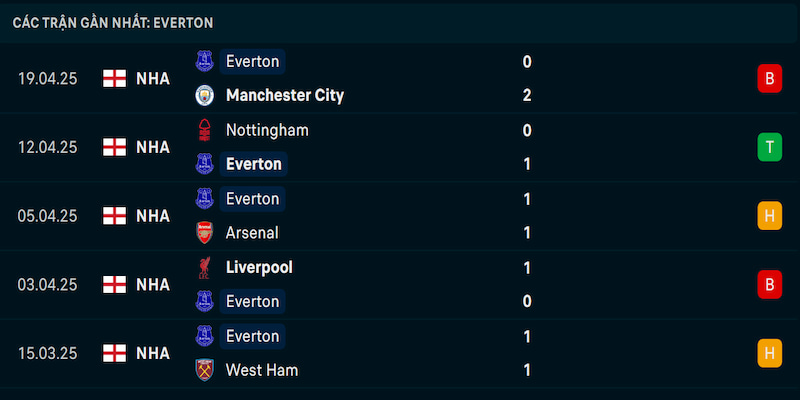Image resolution: width=800 pixels, height=400 pixels.
Task: Click the Manchester City club crest
Action: click(x=204, y=95)
